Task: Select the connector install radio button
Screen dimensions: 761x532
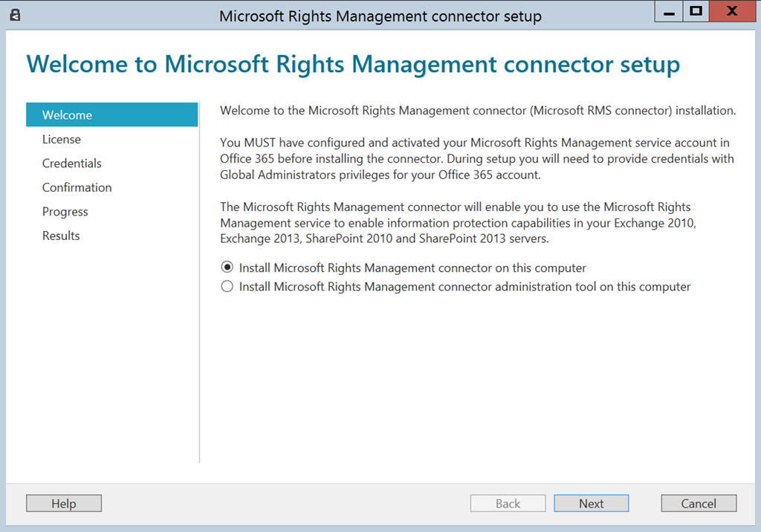Action: [227, 267]
